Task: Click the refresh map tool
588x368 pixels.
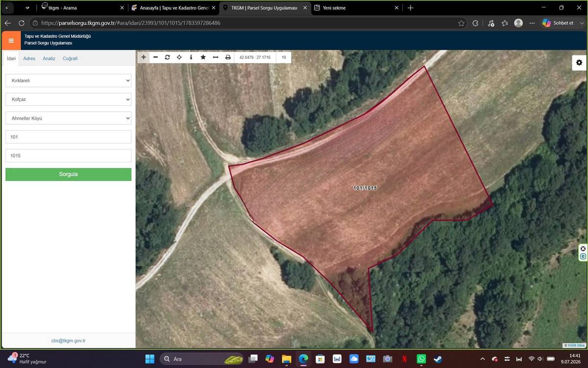Action: tap(167, 57)
